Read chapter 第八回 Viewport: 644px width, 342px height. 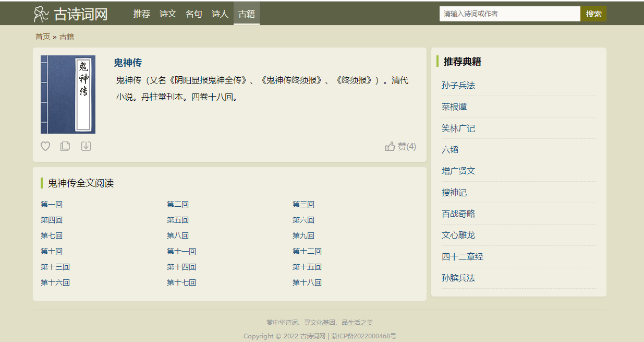(178, 235)
